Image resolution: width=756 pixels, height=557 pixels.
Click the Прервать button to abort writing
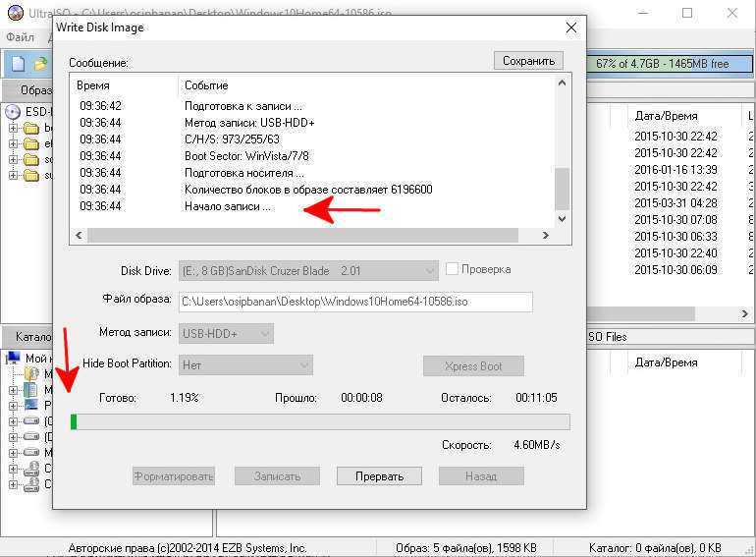click(x=379, y=476)
